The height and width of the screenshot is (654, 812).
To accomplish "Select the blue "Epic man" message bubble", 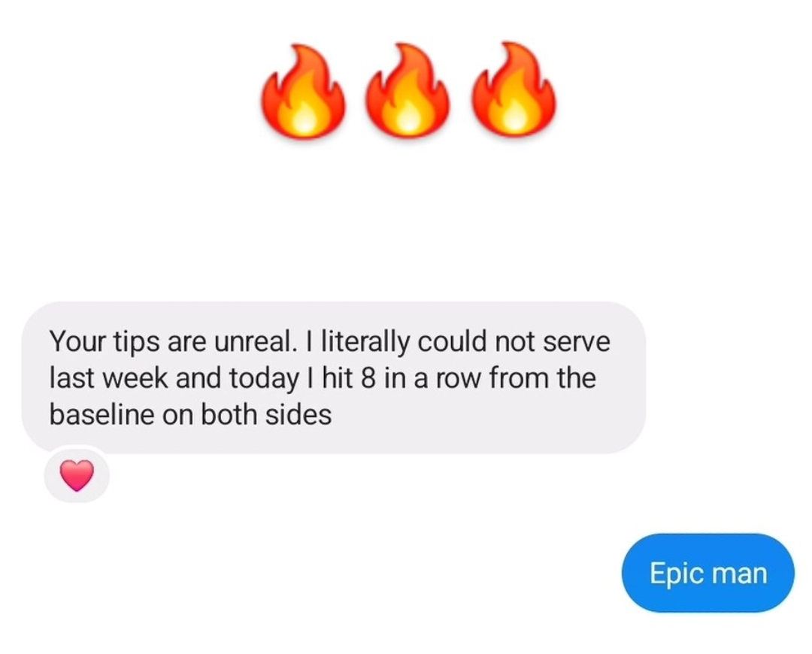I will (708, 574).
